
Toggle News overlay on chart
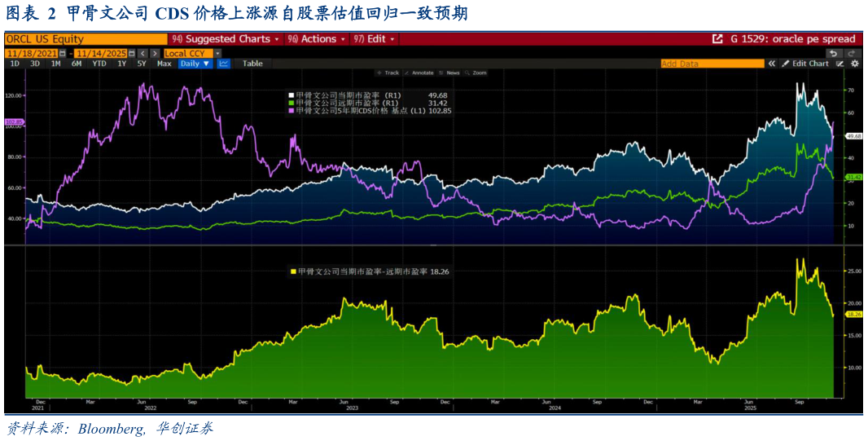[449, 73]
